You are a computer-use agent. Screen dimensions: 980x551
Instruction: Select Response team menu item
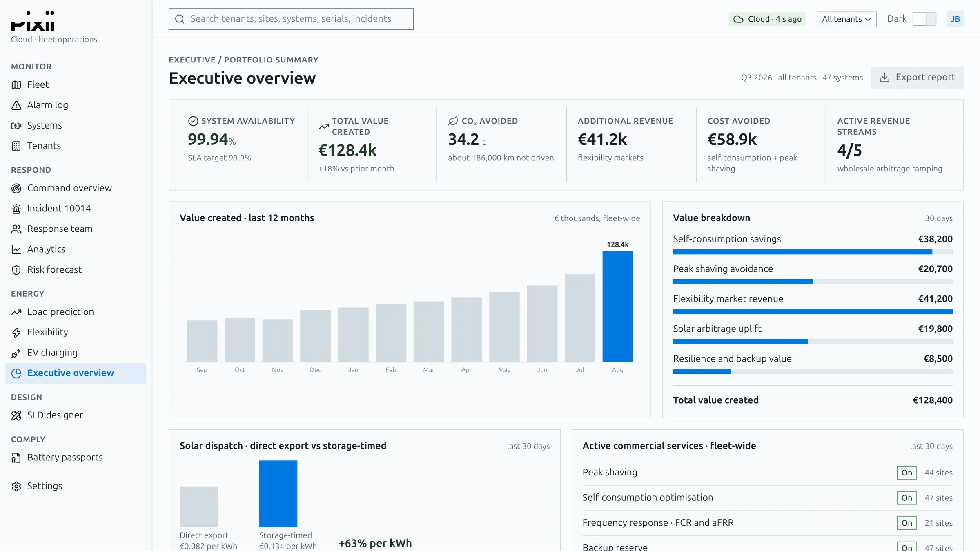(76, 229)
